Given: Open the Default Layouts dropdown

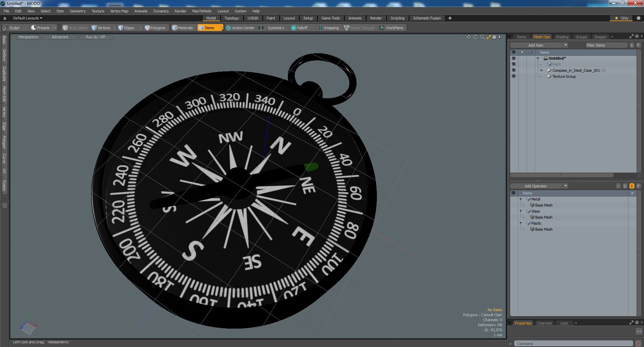Looking at the screenshot, I should (28, 18).
